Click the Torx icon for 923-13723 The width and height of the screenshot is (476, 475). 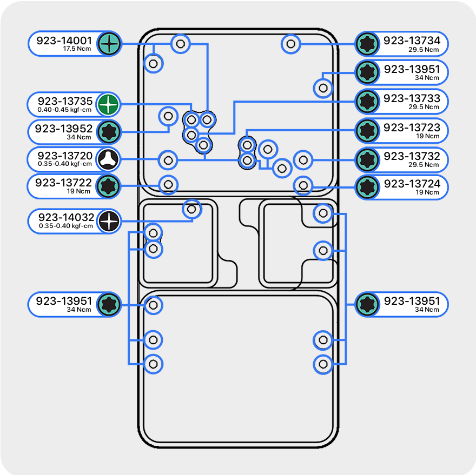[367, 130]
